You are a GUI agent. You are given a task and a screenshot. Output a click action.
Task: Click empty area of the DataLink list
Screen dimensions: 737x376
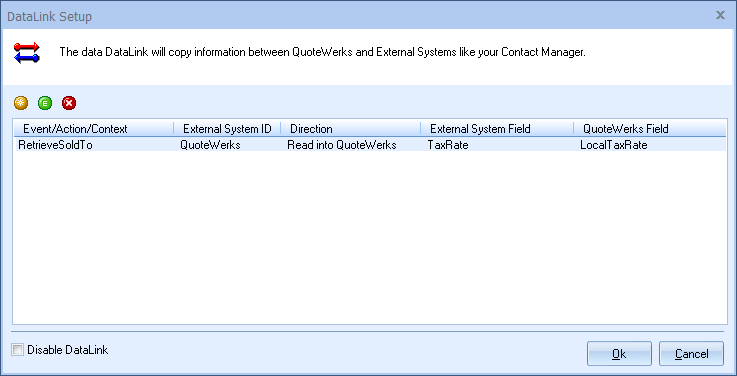(x=369, y=237)
